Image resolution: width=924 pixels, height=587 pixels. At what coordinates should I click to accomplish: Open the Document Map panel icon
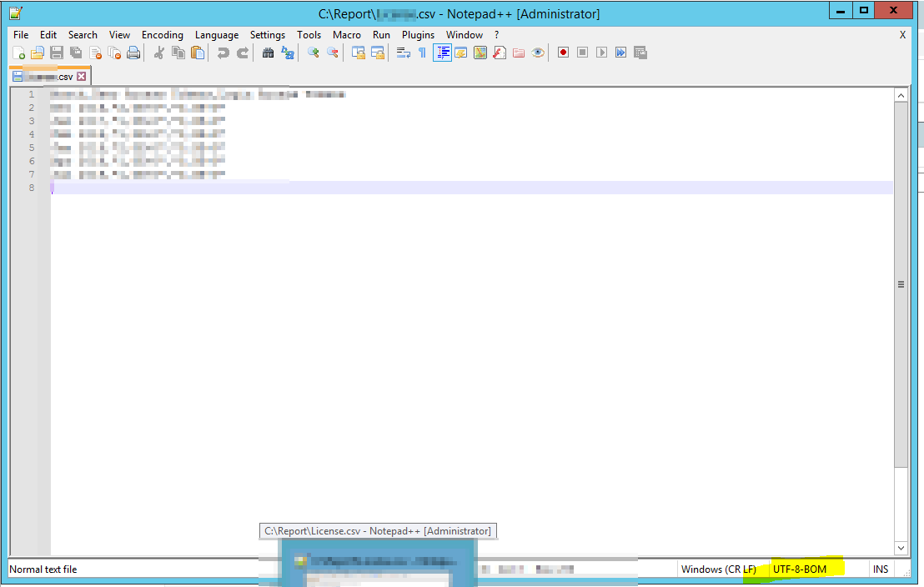coord(480,53)
